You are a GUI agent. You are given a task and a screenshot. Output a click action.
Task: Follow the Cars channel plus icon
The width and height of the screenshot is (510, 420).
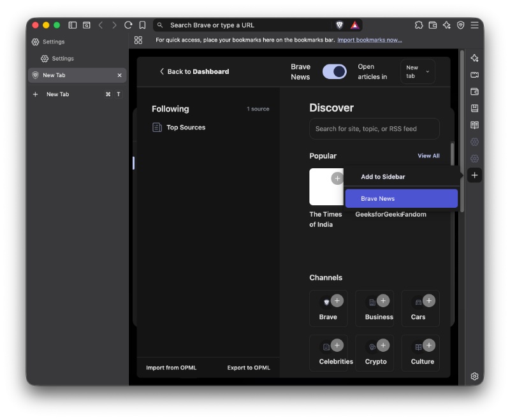pyautogui.click(x=429, y=301)
